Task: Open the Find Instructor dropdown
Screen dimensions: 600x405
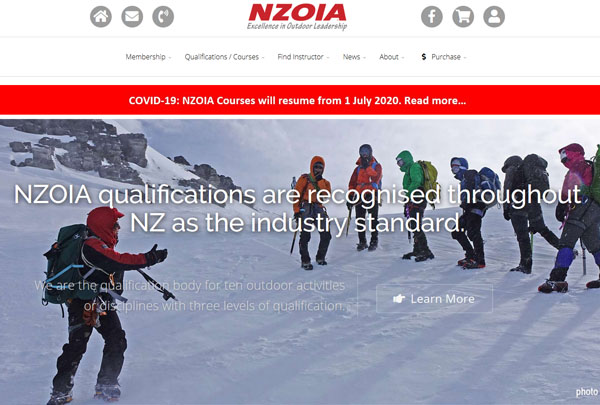Action: (303, 57)
